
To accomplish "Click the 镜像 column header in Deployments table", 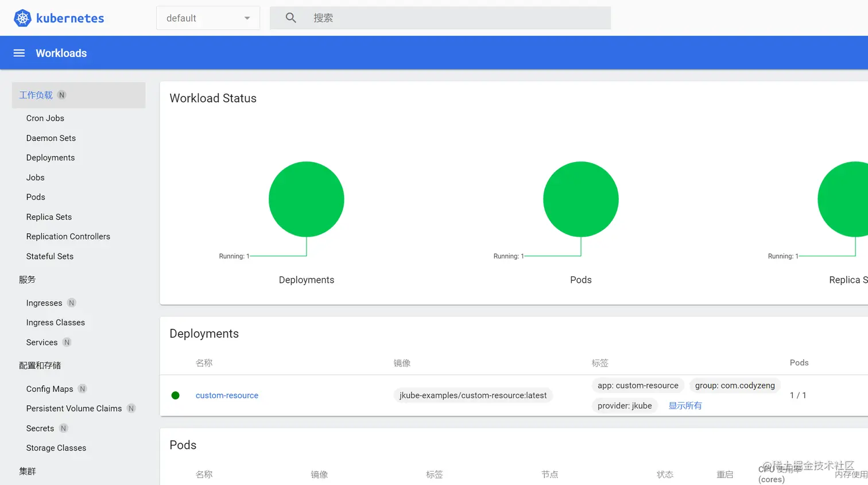I will tap(402, 363).
